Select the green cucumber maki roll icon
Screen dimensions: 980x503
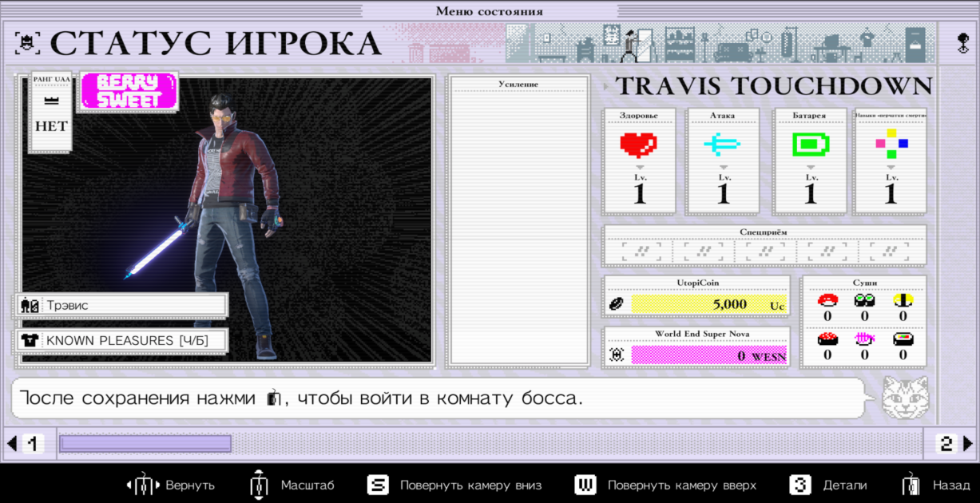click(864, 300)
